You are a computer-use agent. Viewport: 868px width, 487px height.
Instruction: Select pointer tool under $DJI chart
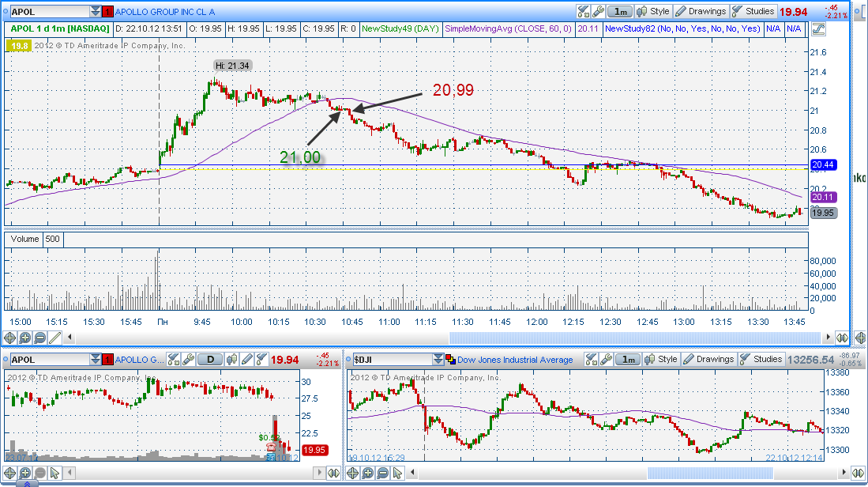(397, 473)
